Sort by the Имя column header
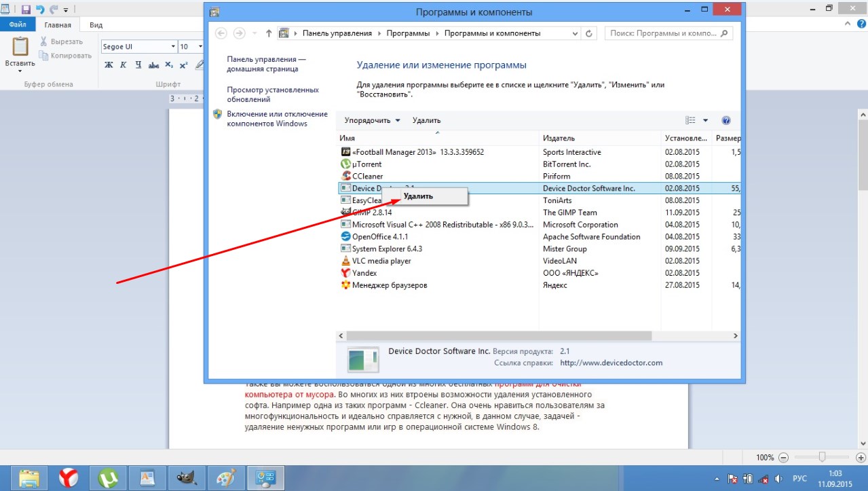 437,138
